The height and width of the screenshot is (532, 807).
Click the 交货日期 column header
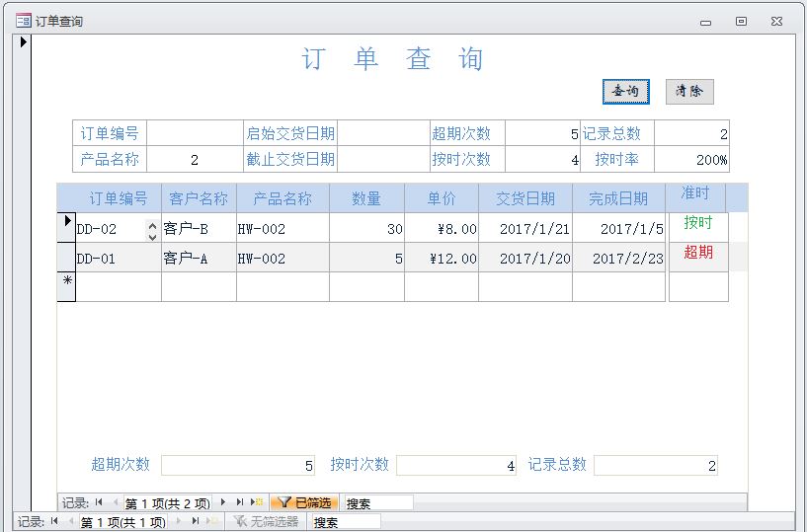tap(525, 198)
